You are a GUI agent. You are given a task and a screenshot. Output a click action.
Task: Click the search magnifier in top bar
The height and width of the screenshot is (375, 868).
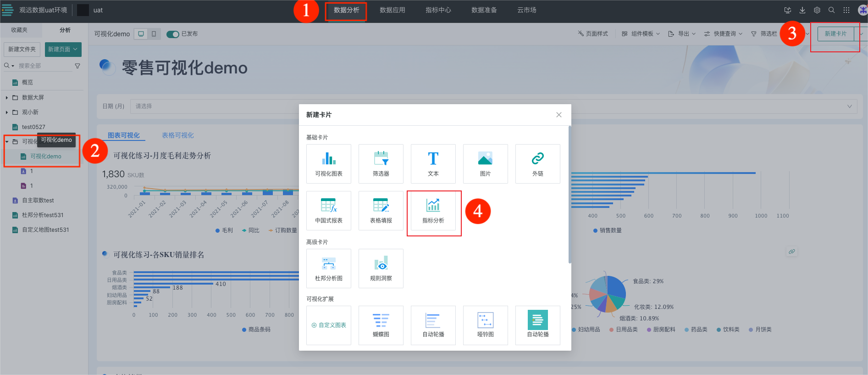[x=832, y=10]
